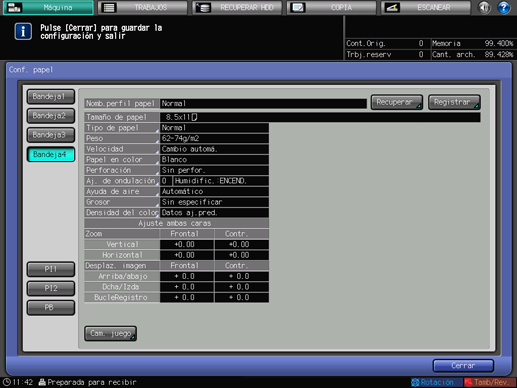
Task: Select the PI2 tray button
Action: [x=51, y=288]
